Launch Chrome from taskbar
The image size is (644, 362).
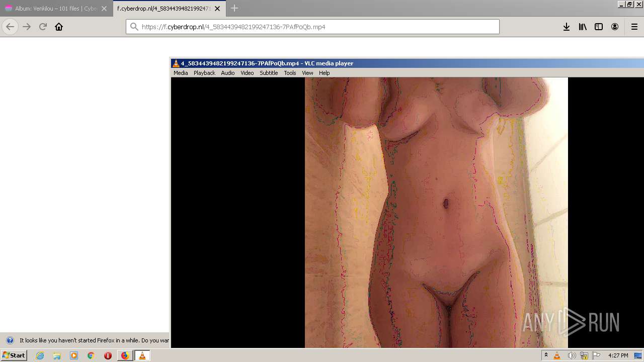pyautogui.click(x=91, y=355)
